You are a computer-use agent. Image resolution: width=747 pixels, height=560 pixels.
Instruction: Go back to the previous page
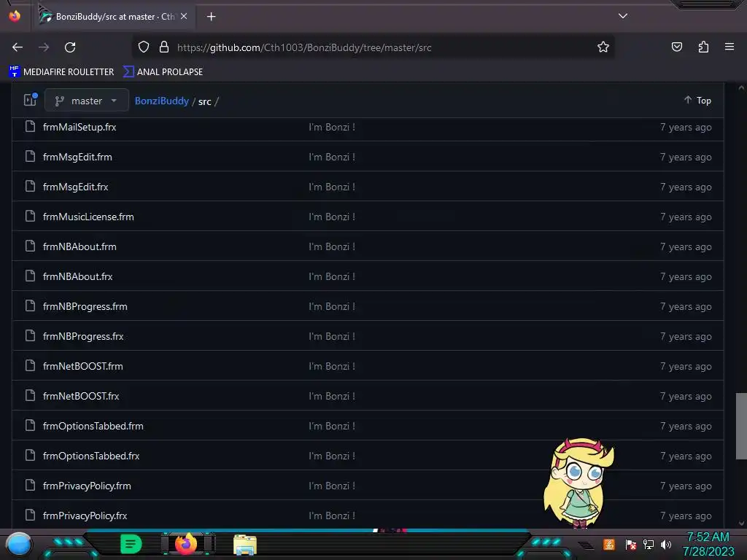point(18,47)
